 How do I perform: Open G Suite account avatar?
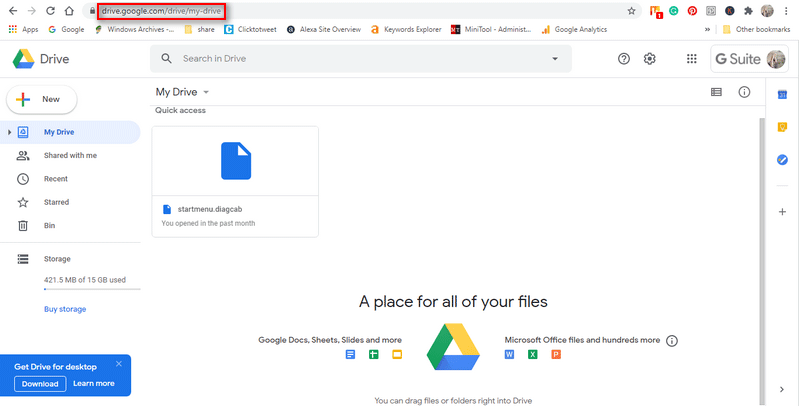click(x=776, y=59)
